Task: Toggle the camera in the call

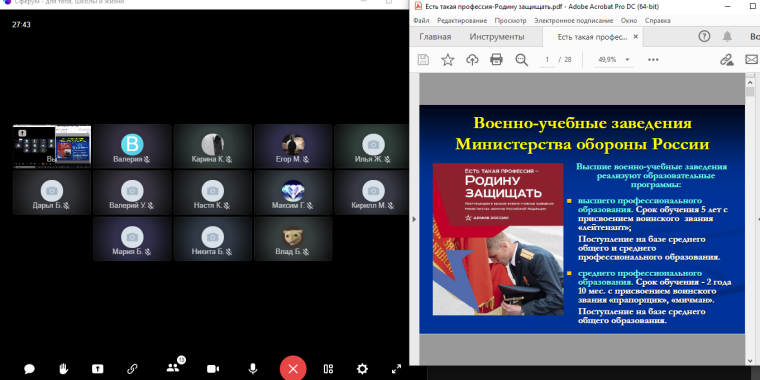Action: click(x=213, y=369)
